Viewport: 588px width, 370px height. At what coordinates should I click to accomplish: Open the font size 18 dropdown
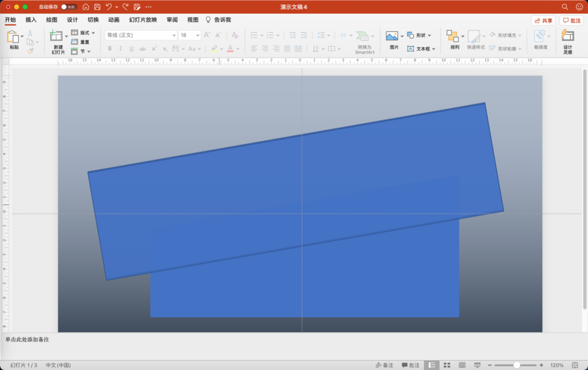[189, 35]
